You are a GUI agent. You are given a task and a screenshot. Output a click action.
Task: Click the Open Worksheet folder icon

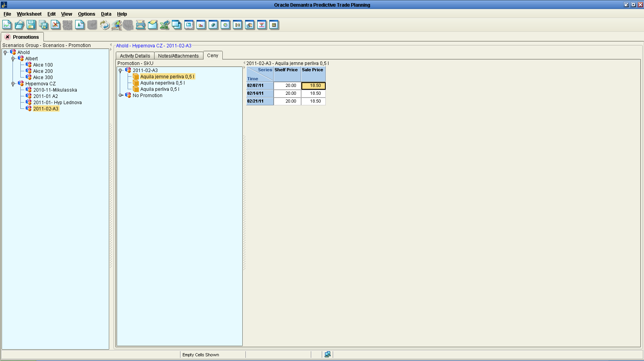[19, 25]
